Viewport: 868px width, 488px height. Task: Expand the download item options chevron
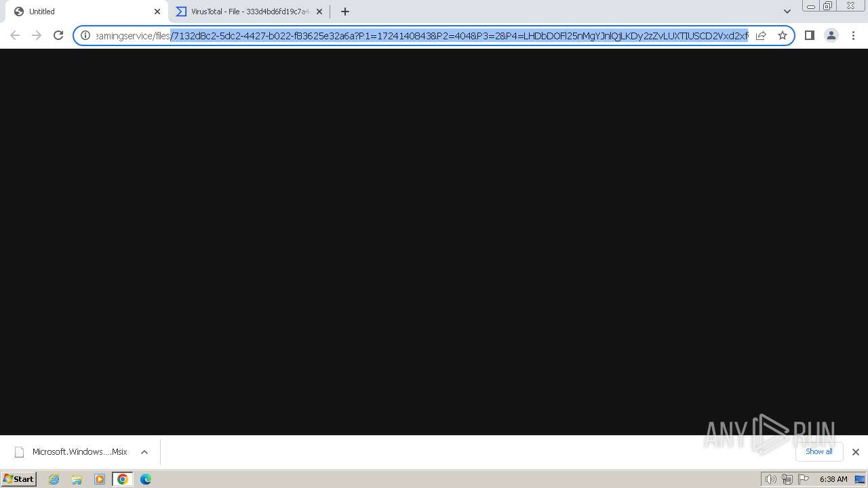144,452
